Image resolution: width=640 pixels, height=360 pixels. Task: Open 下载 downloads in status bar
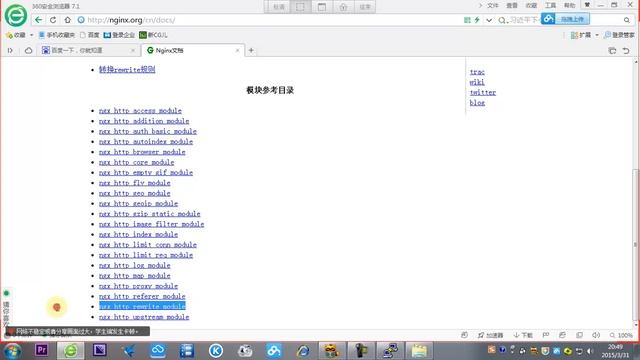523,335
